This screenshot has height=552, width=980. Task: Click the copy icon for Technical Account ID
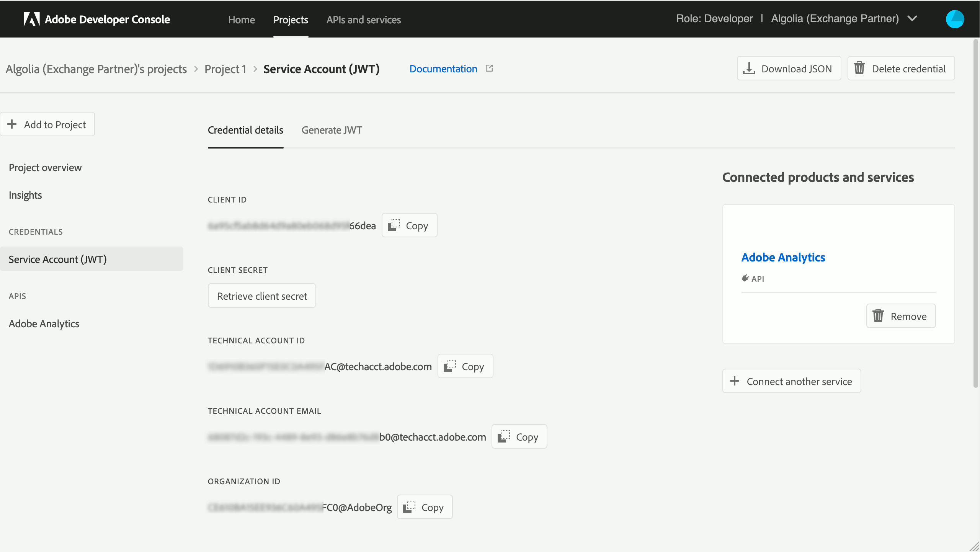point(450,366)
